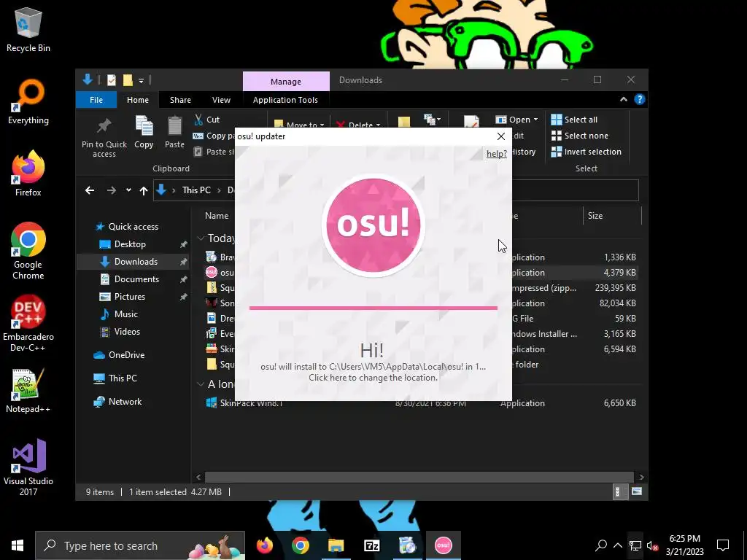Click osu! icon in the taskbar

point(443,545)
